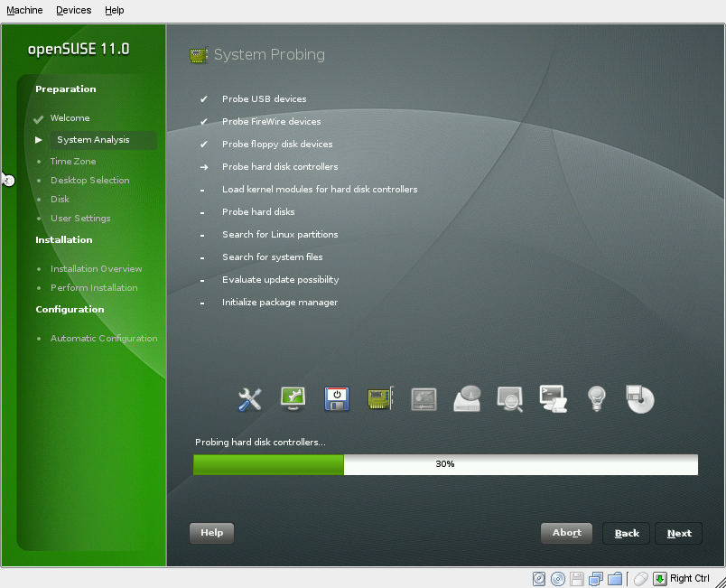Click the 'Probing hard disk controllers...' status label
Image resolution: width=726 pixels, height=588 pixels.
coord(260,443)
